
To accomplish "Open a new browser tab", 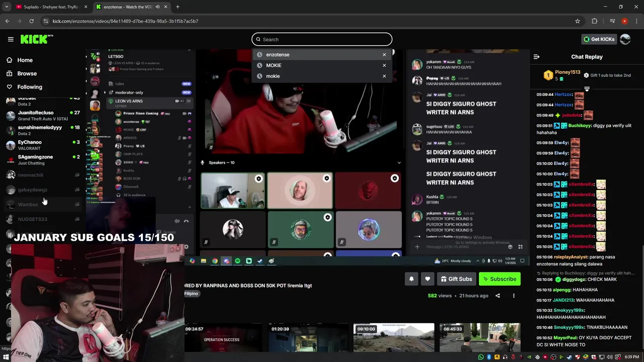I will pos(178,7).
